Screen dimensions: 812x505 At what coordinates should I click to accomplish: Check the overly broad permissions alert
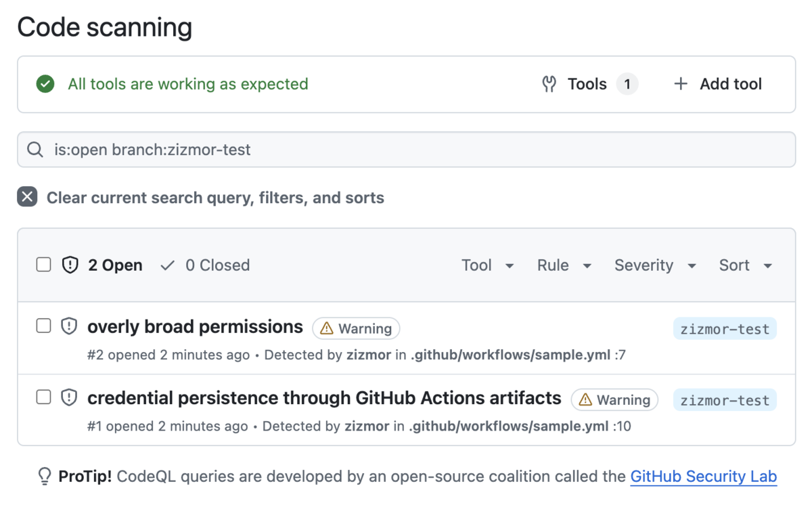pyautogui.click(x=43, y=326)
